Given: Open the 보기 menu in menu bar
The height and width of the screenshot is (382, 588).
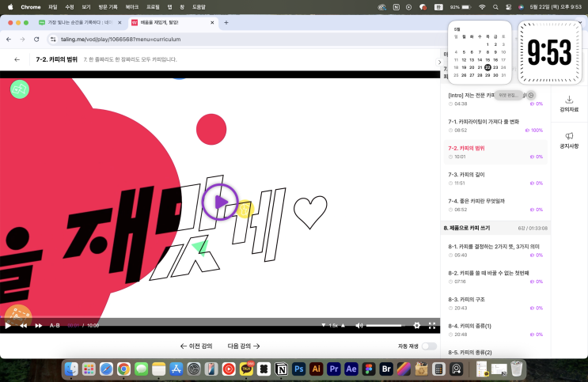Looking at the screenshot, I should coord(86,6).
